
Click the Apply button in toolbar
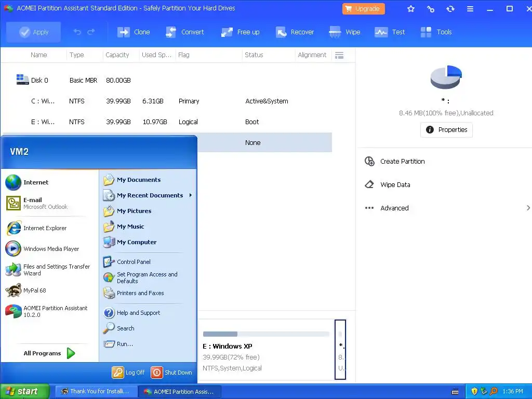pos(34,32)
